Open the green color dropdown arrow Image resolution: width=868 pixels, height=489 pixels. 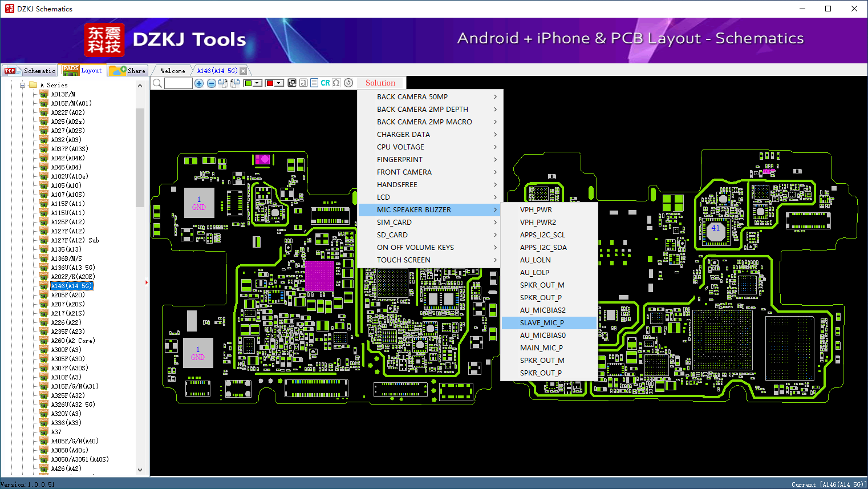click(257, 83)
